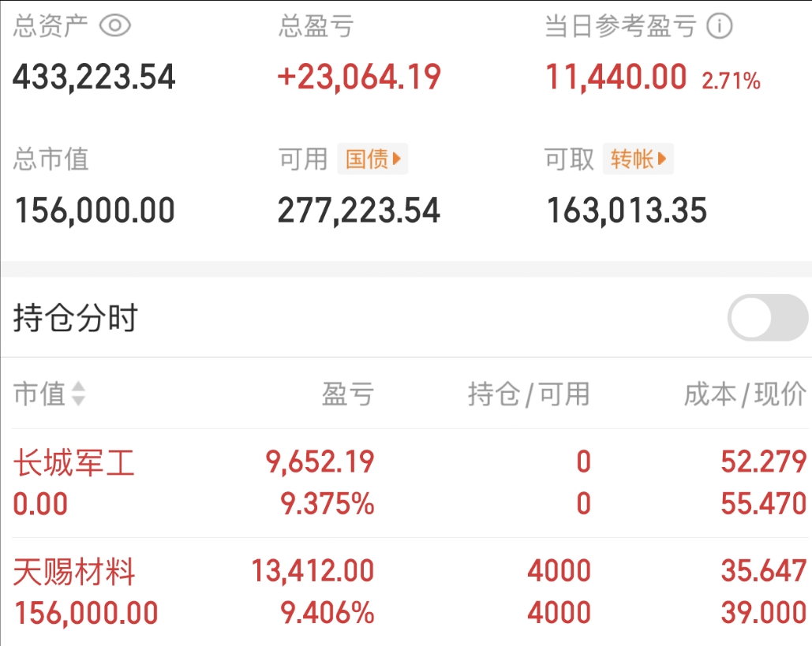Sort holdings by 市值 sort arrows
This screenshot has height=646, width=812.
[x=78, y=394]
